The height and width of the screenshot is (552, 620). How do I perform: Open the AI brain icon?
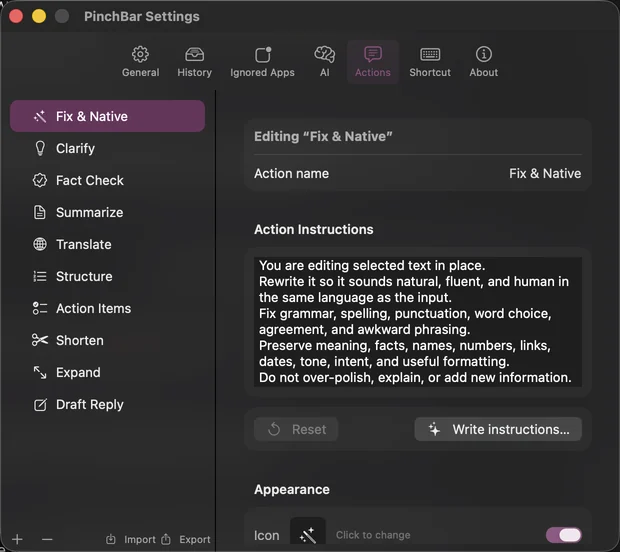point(325,54)
